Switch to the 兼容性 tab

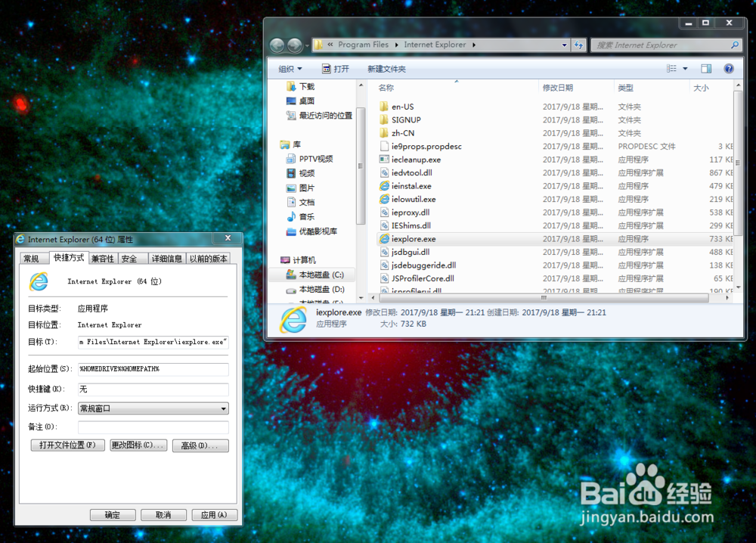coord(103,259)
